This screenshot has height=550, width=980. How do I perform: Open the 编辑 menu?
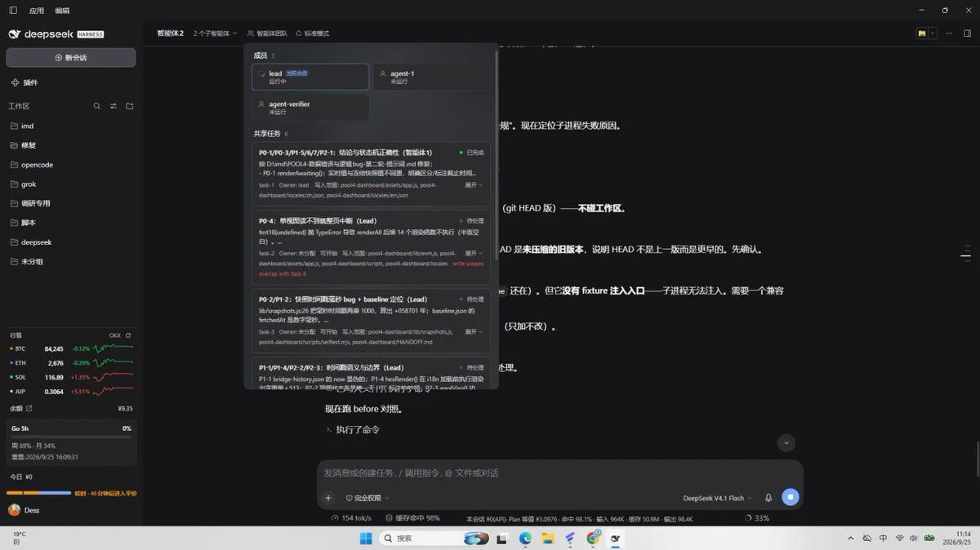click(62, 11)
